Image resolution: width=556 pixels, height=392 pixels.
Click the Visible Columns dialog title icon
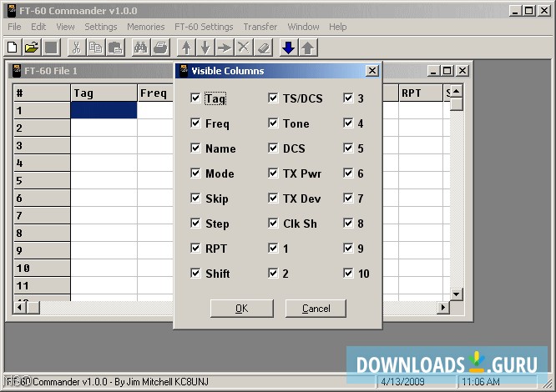[x=184, y=70]
